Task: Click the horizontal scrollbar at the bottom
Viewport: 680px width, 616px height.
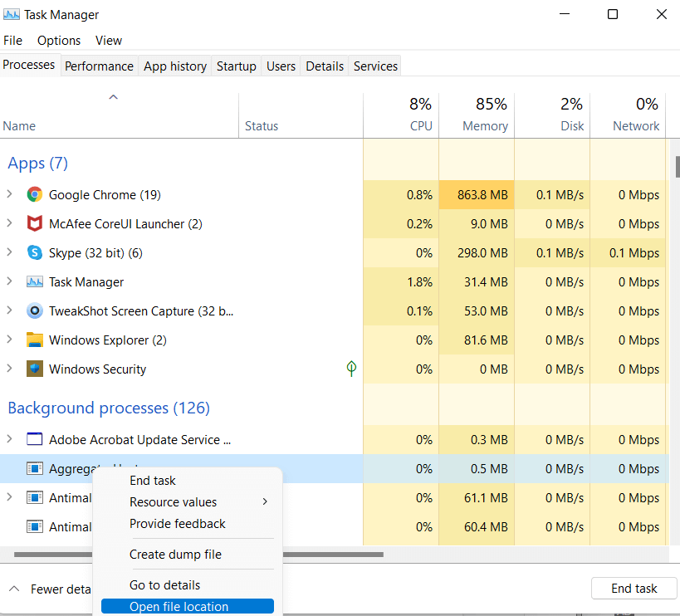Action: tap(198, 555)
